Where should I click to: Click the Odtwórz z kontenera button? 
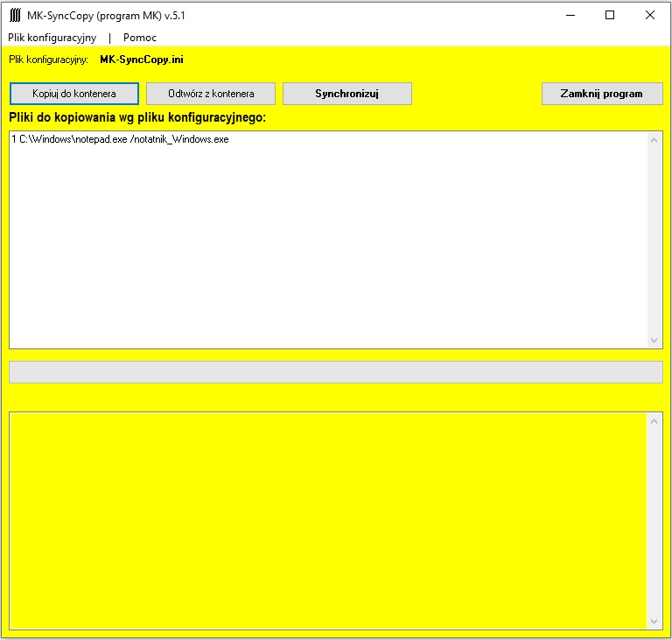[211, 94]
